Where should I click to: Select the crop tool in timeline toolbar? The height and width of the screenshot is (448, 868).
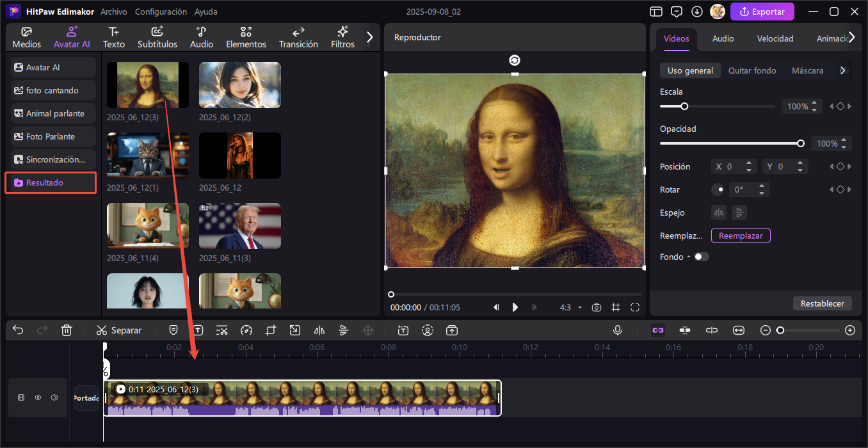click(x=271, y=330)
